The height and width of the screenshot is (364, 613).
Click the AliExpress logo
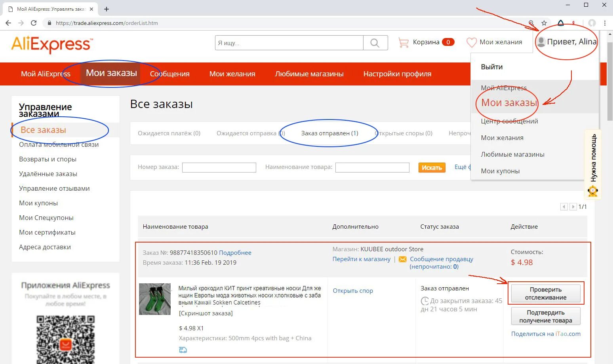point(52,44)
